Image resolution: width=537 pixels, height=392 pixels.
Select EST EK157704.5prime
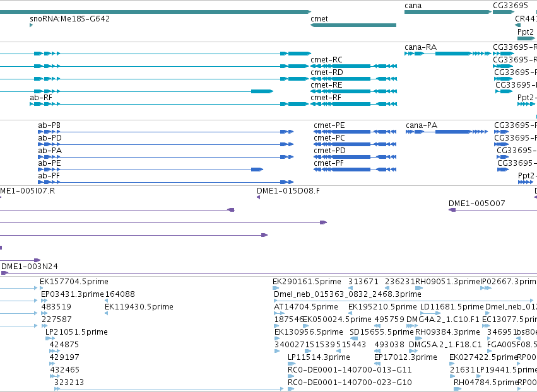[74, 282]
